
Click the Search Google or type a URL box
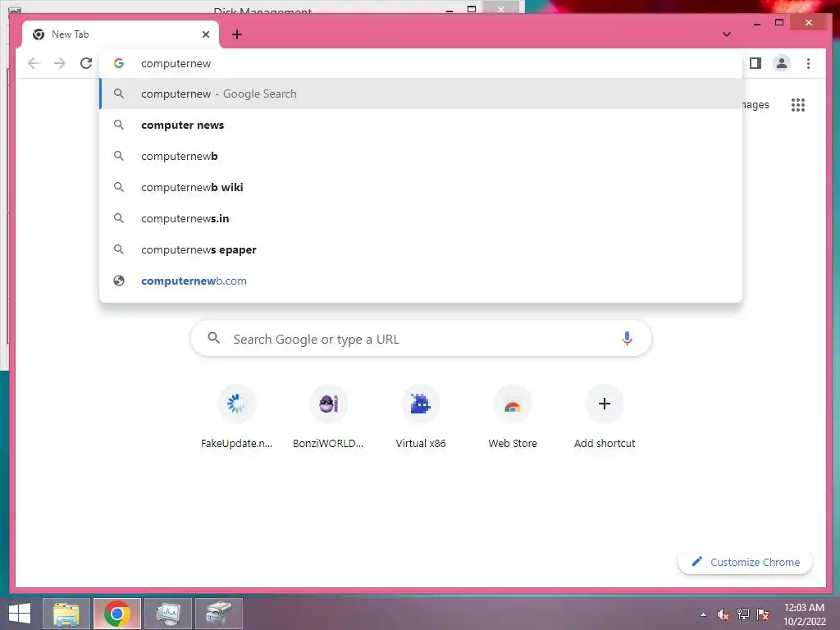point(421,338)
